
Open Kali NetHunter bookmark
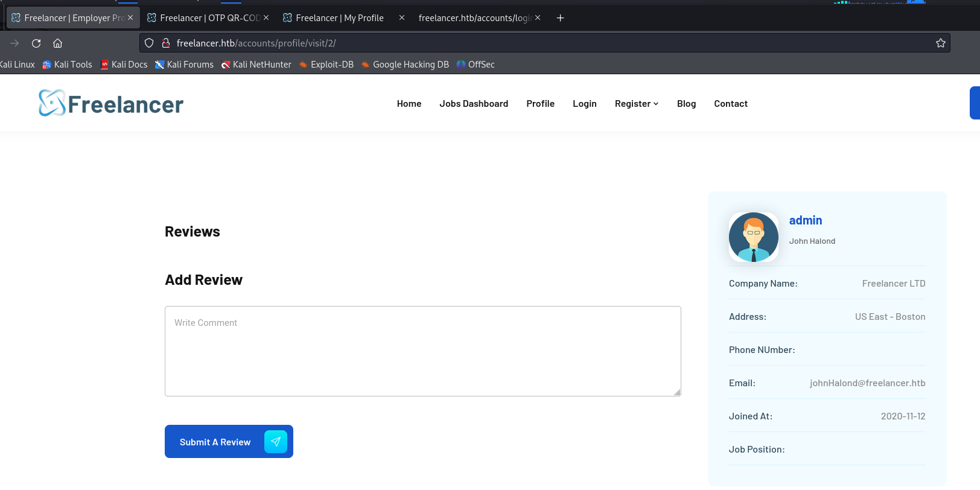tap(256, 65)
